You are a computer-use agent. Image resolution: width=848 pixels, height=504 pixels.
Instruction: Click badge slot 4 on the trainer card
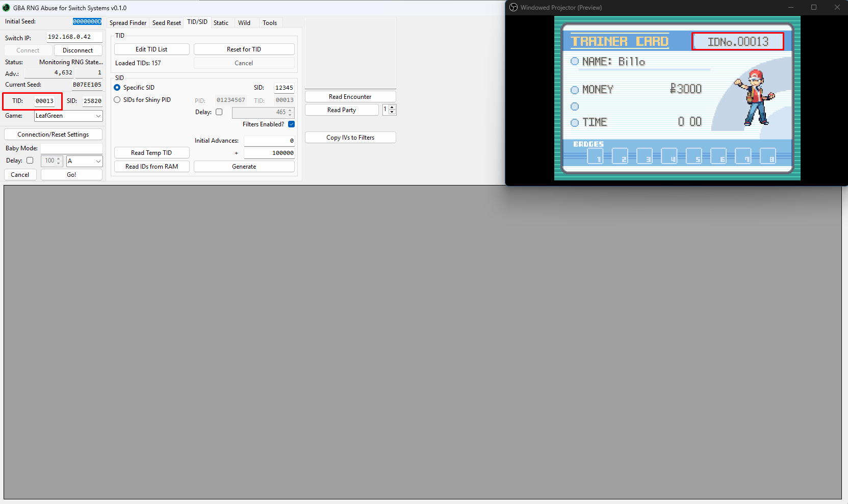click(x=669, y=156)
